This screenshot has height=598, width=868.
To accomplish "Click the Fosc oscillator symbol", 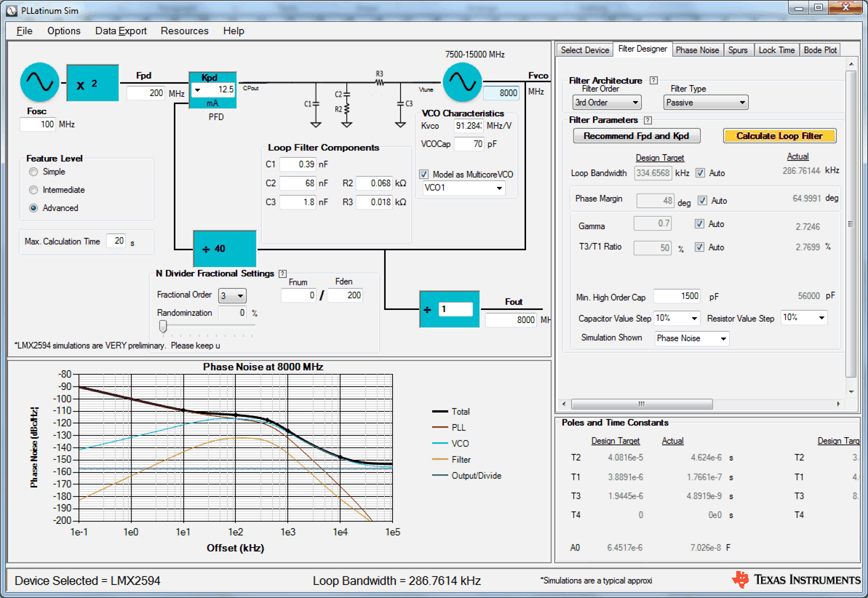I will 39,81.
